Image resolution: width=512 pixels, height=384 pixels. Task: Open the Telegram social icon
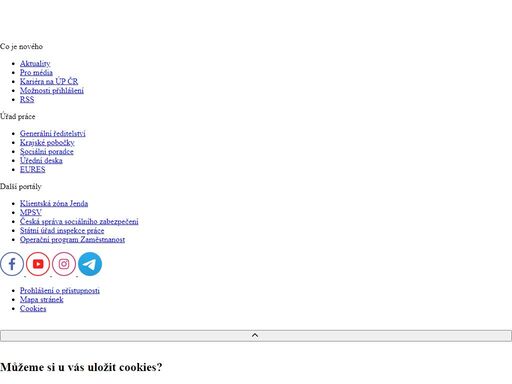pyautogui.click(x=90, y=264)
